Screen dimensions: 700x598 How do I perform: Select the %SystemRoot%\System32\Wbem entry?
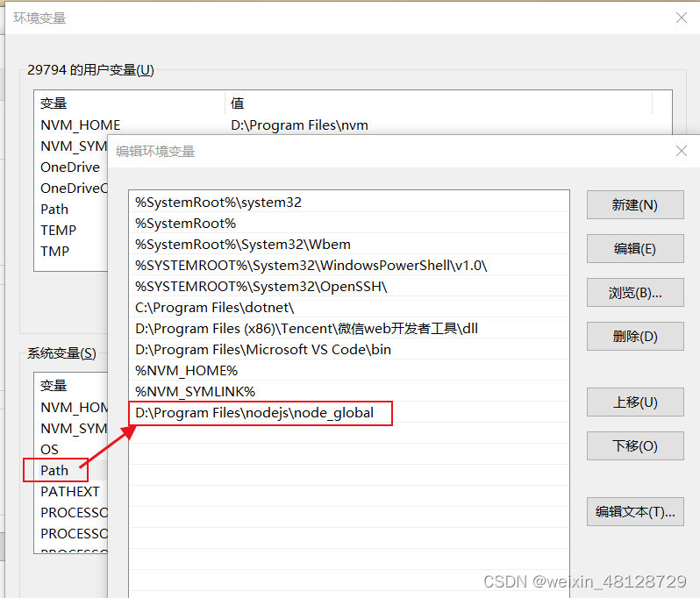click(x=349, y=244)
